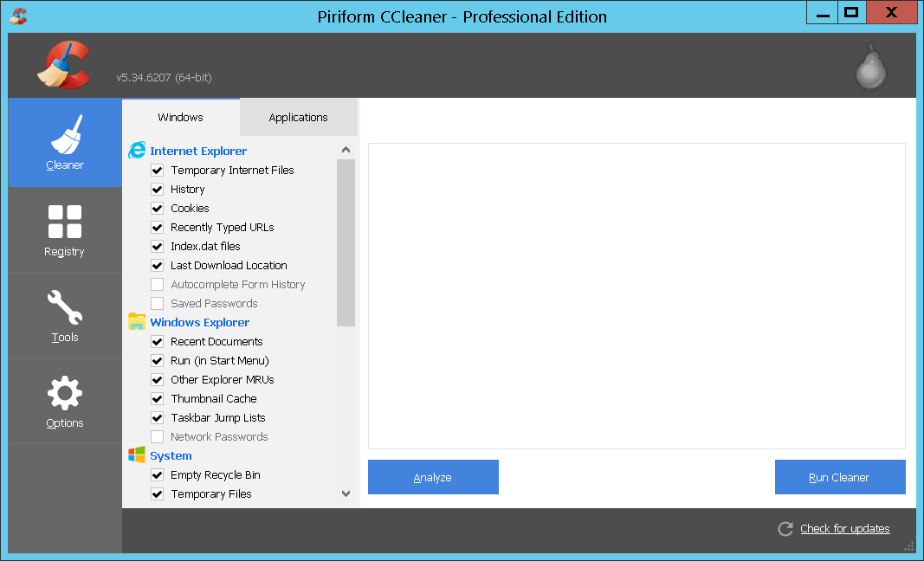Uncheck Recent Documents
The image size is (924, 561).
(x=158, y=342)
